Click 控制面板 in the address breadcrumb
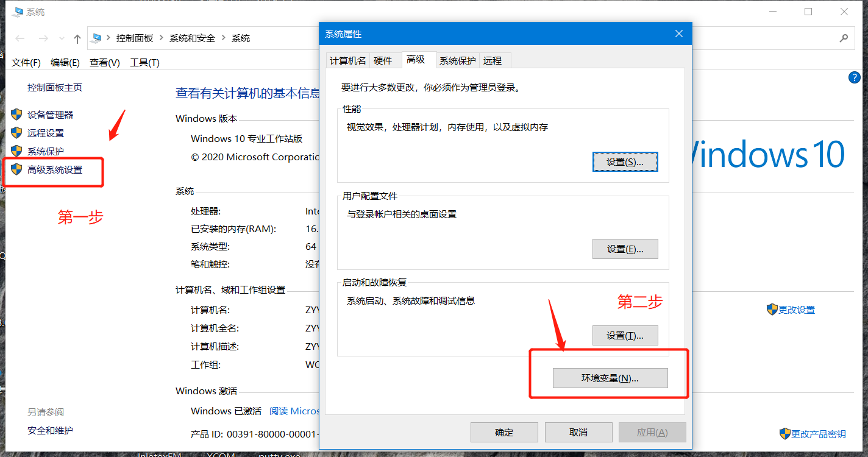 click(x=135, y=38)
